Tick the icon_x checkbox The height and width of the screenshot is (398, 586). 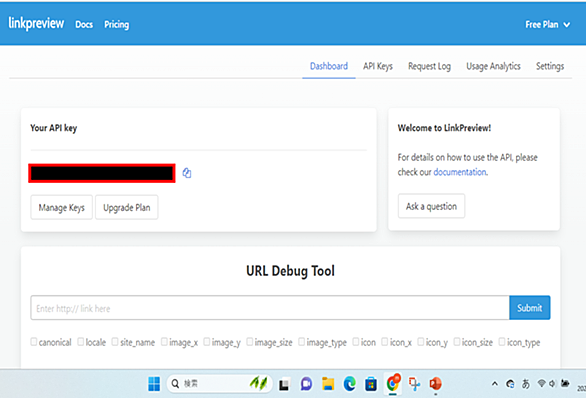point(385,342)
